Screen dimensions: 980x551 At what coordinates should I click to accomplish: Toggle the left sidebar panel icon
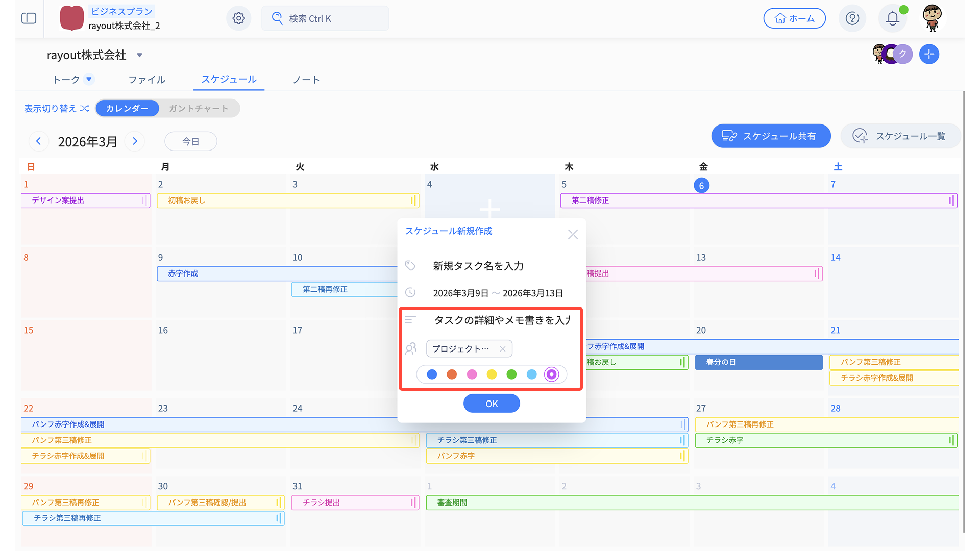(29, 18)
